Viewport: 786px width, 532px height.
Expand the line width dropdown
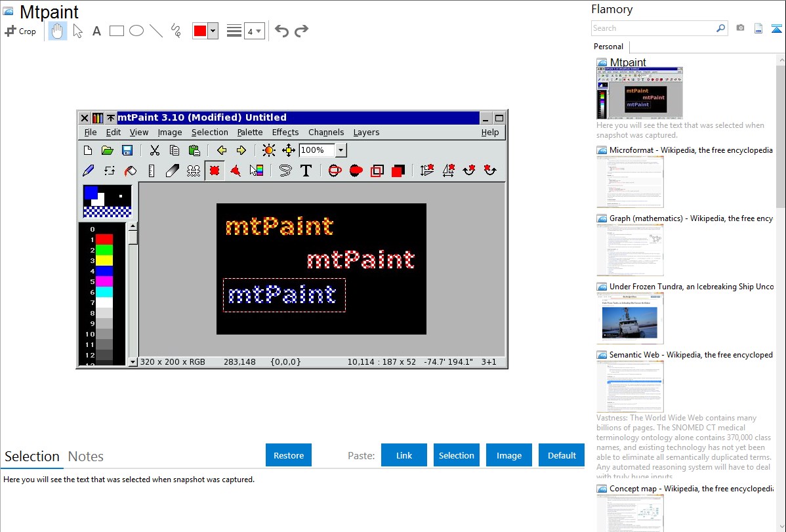pyautogui.click(x=254, y=31)
